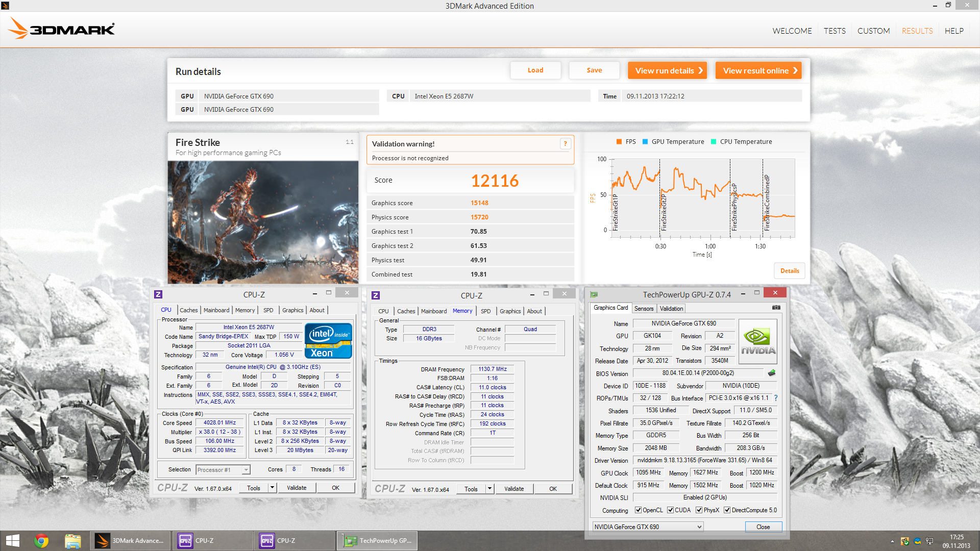Click the 3DMark logo in the header

click(62, 29)
